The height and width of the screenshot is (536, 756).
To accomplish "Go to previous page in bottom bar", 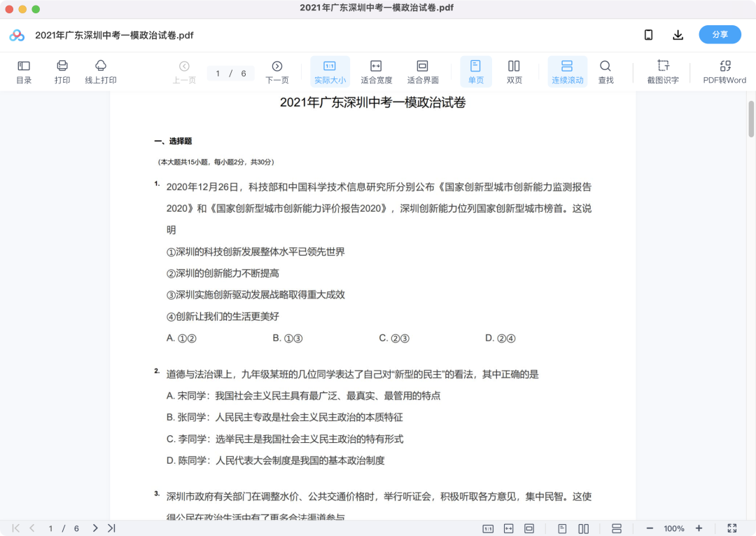I will point(32,528).
